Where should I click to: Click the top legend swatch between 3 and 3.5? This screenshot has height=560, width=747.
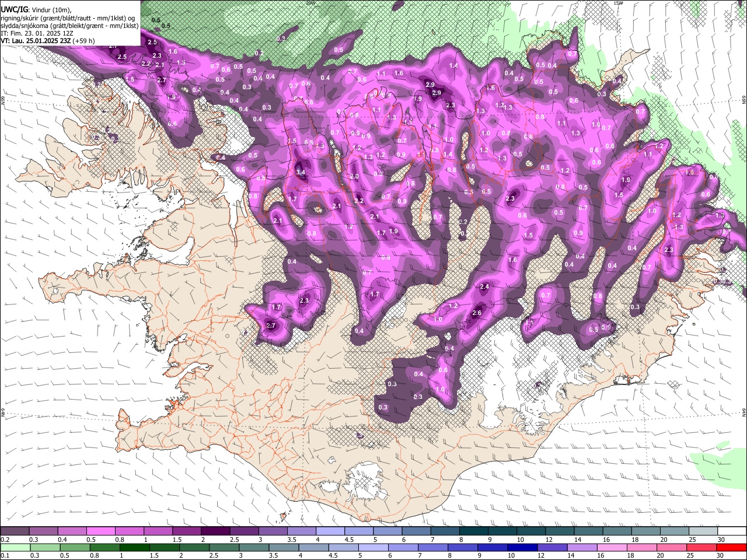272,531
